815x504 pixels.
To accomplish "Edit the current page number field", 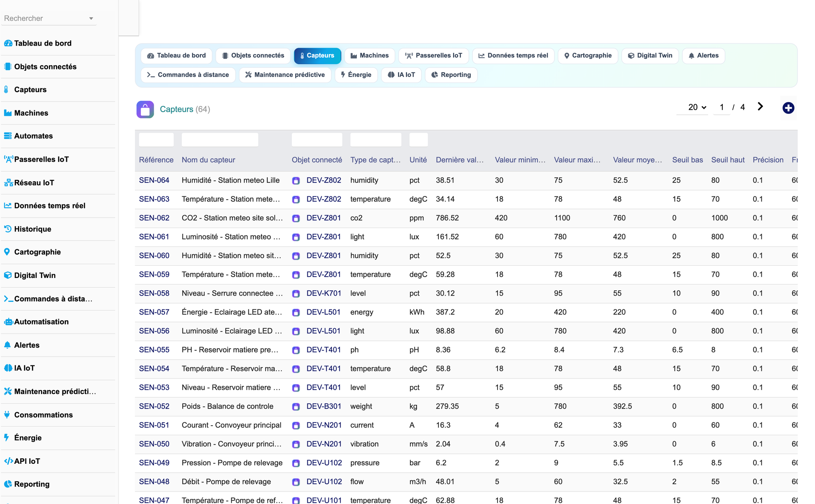I will (x=722, y=108).
